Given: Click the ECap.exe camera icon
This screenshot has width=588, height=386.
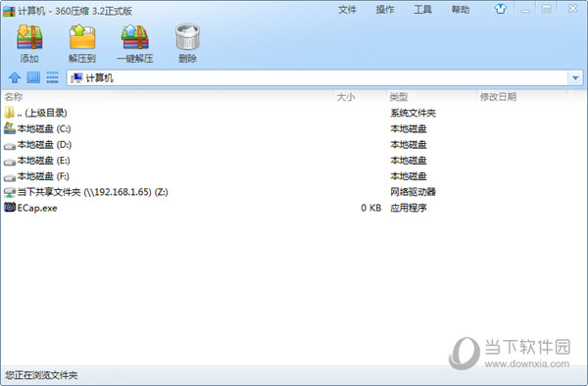Looking at the screenshot, I should pyautogui.click(x=10, y=207).
